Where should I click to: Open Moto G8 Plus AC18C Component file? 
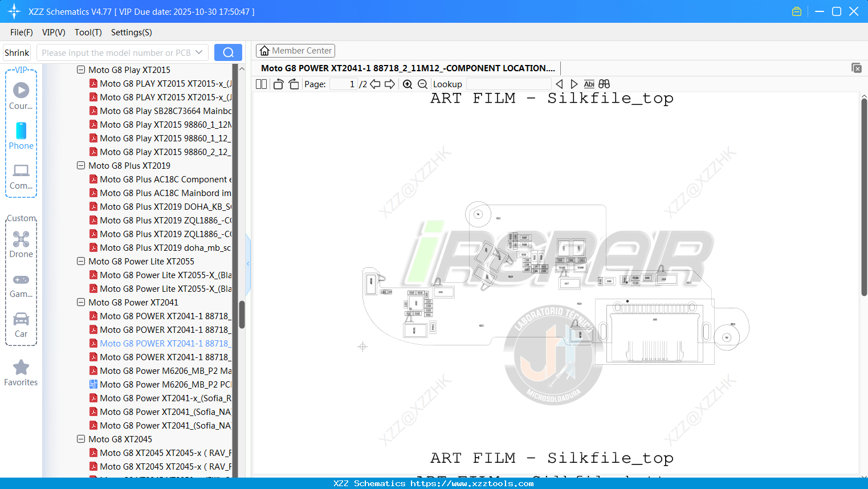(160, 180)
